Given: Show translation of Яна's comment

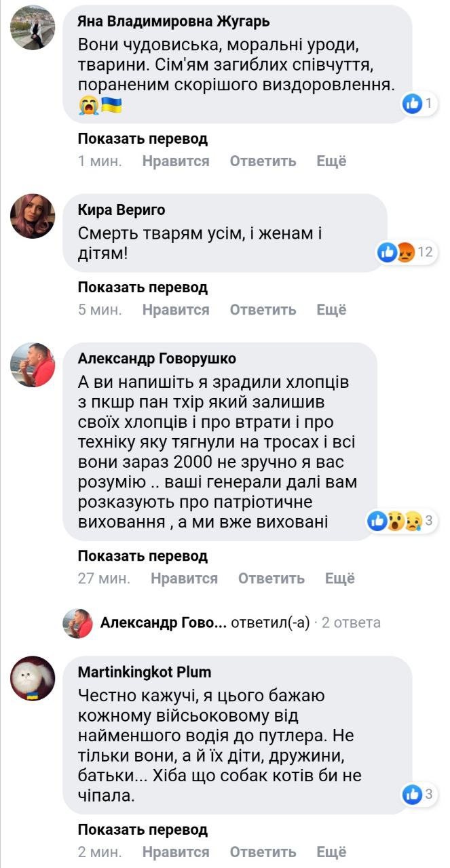Looking at the screenshot, I should coord(143,139).
